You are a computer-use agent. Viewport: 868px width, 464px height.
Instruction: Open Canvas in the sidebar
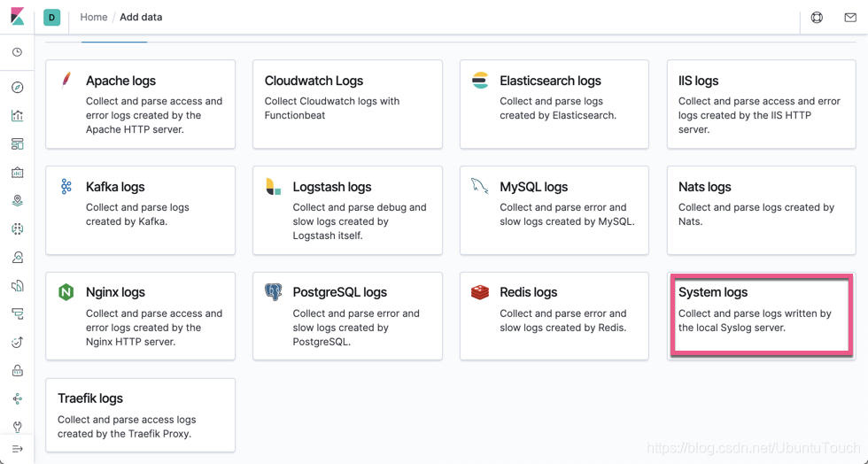[x=17, y=173]
